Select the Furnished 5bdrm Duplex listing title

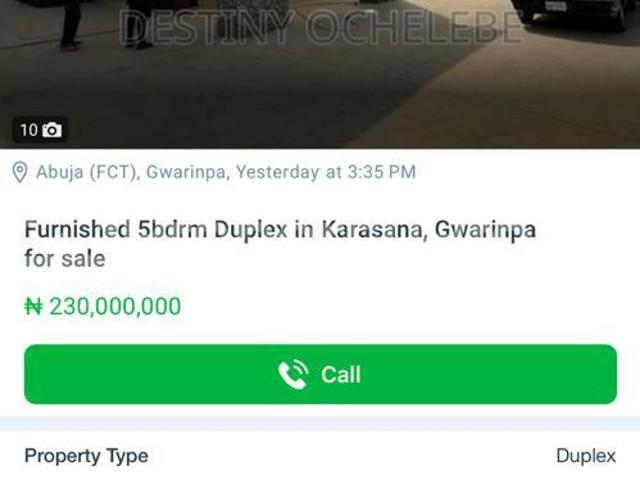(x=280, y=244)
